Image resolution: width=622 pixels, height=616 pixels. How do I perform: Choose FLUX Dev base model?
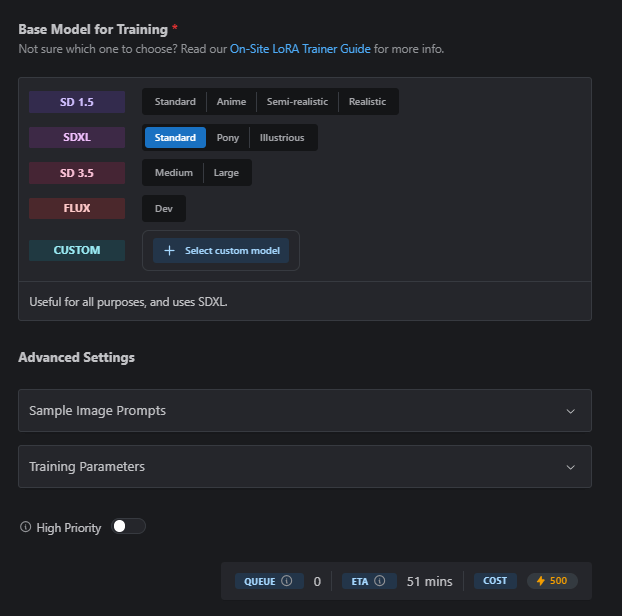164,209
